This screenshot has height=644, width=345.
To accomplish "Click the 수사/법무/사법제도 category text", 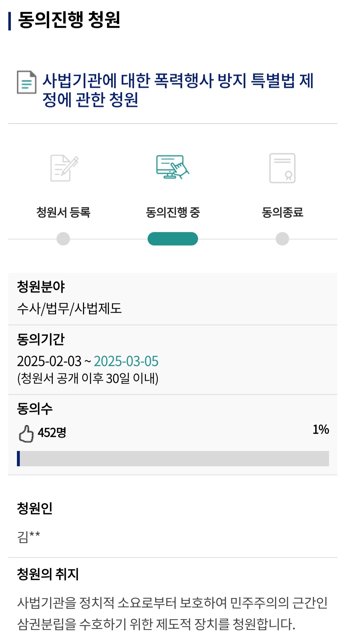I will 69,308.
